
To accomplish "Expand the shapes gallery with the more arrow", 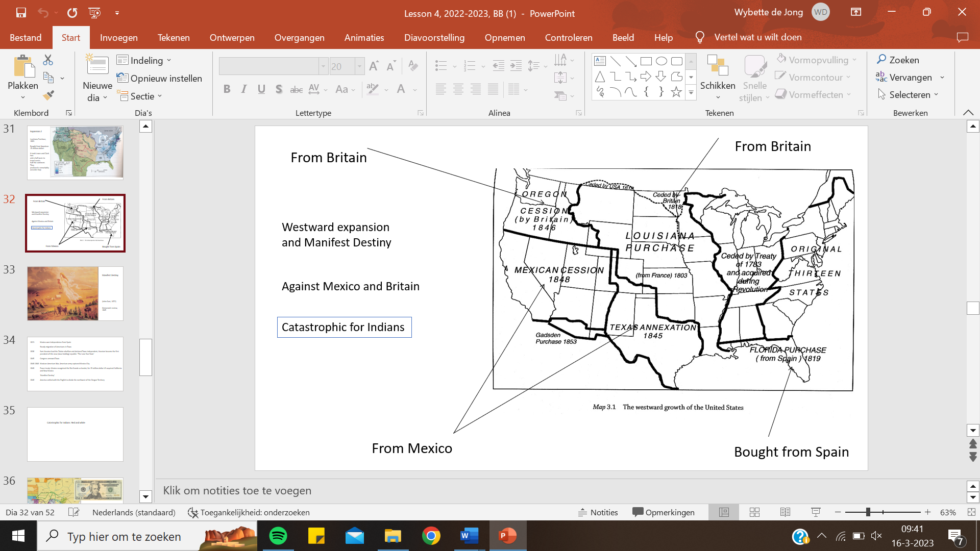I will (691, 92).
